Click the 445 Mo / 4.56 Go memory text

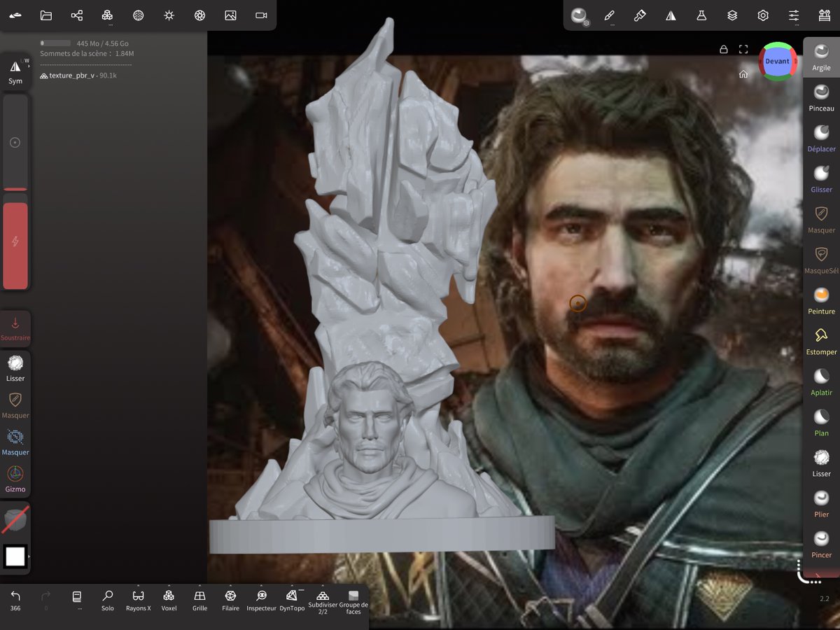(x=102, y=43)
